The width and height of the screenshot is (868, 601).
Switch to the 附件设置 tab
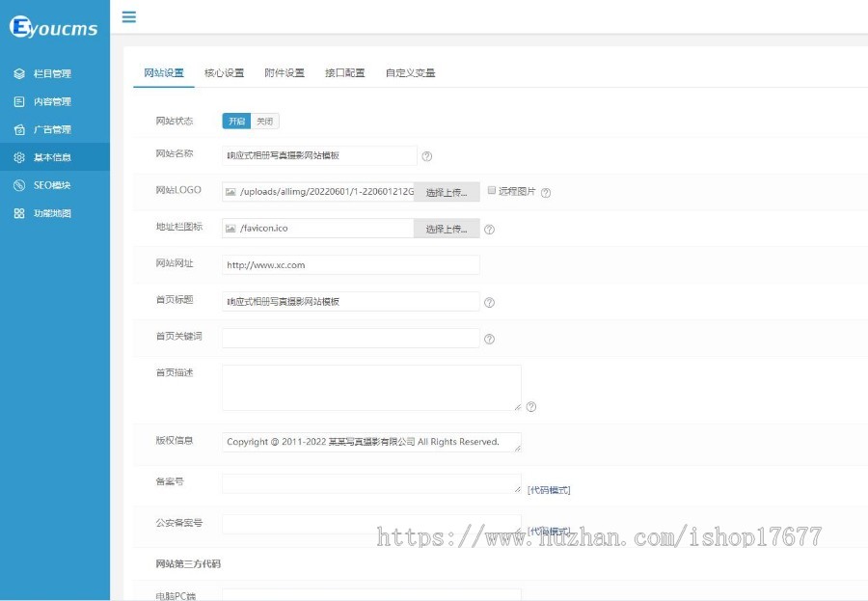(x=285, y=72)
